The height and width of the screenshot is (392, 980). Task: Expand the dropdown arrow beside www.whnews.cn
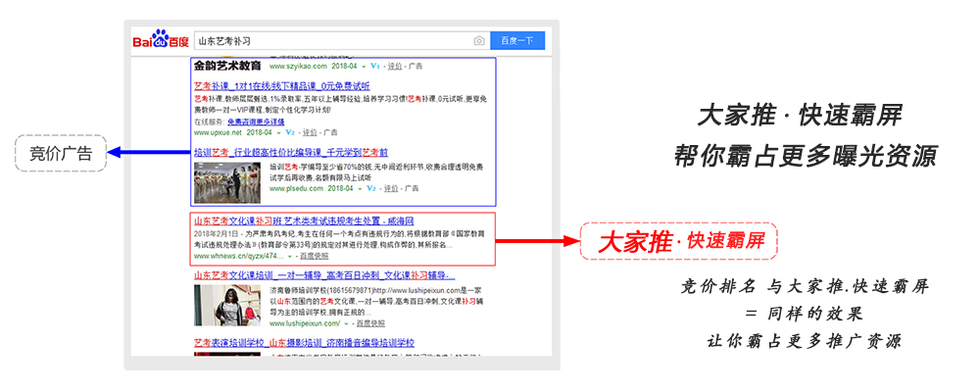290,257
